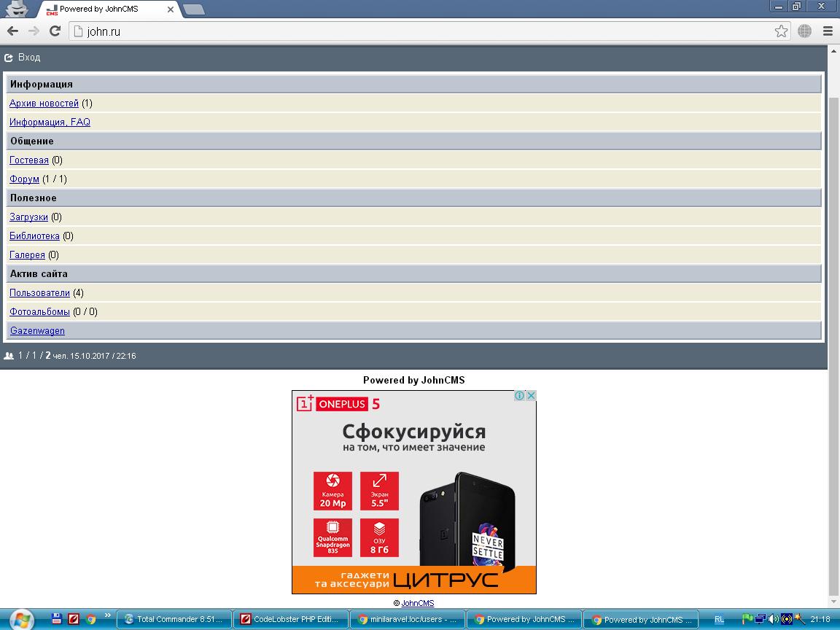Open the Загрузки link
The width and height of the screenshot is (840, 630).
pos(28,217)
